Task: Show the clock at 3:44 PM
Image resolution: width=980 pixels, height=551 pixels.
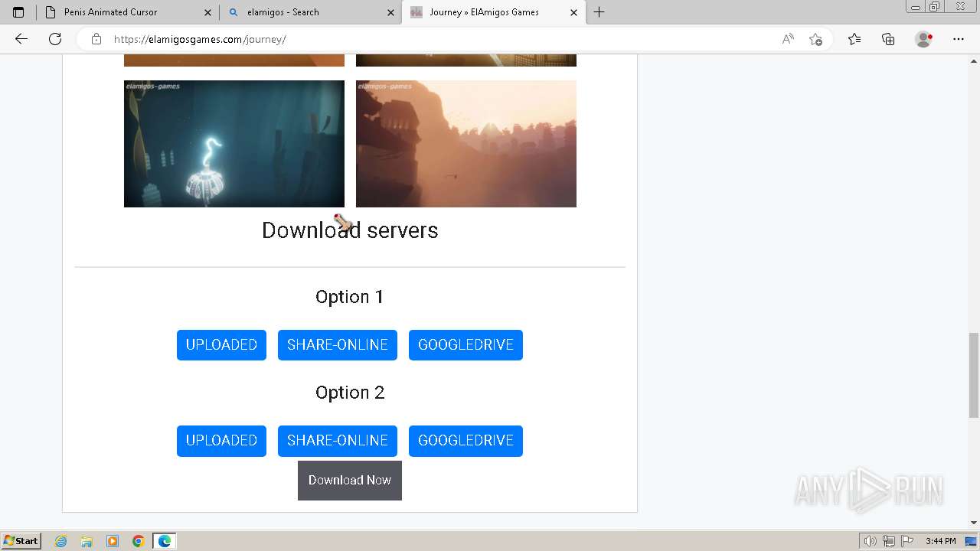Action: click(940, 541)
